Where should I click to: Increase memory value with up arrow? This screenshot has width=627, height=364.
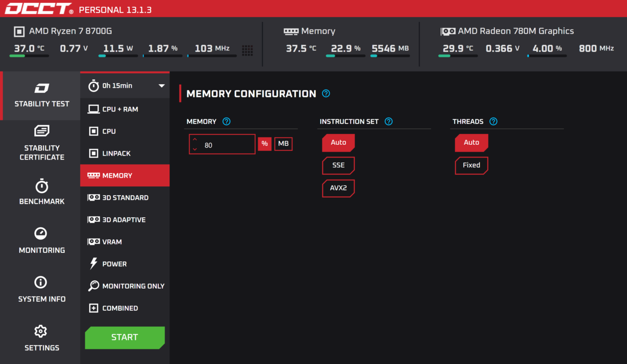(x=195, y=139)
